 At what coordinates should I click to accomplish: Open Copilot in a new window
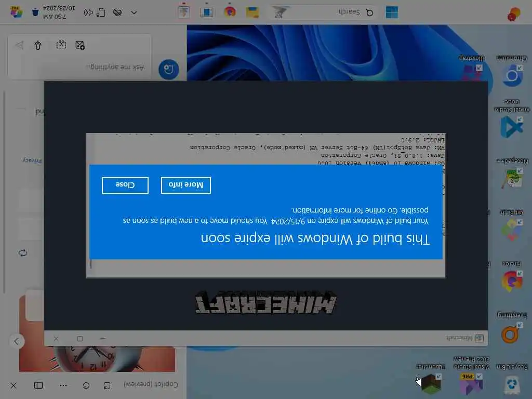[107, 385]
